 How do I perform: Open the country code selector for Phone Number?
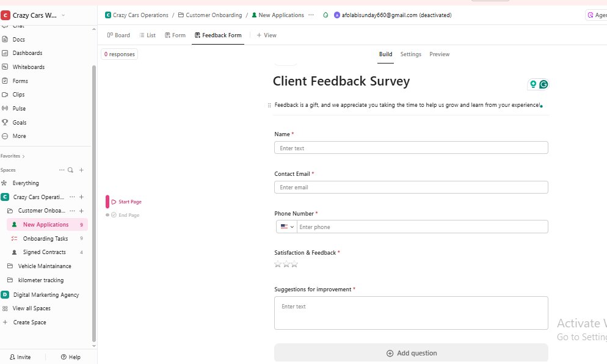pos(286,227)
